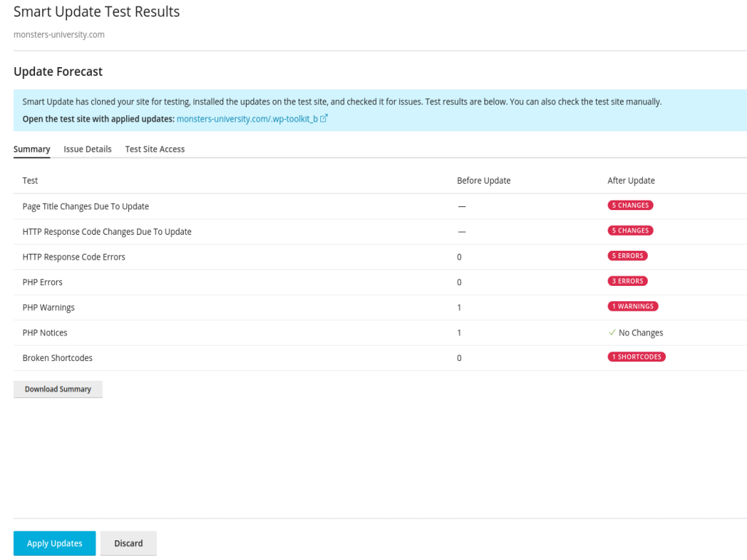Click the 3 ERRORS badge for PHP Errors

click(626, 281)
